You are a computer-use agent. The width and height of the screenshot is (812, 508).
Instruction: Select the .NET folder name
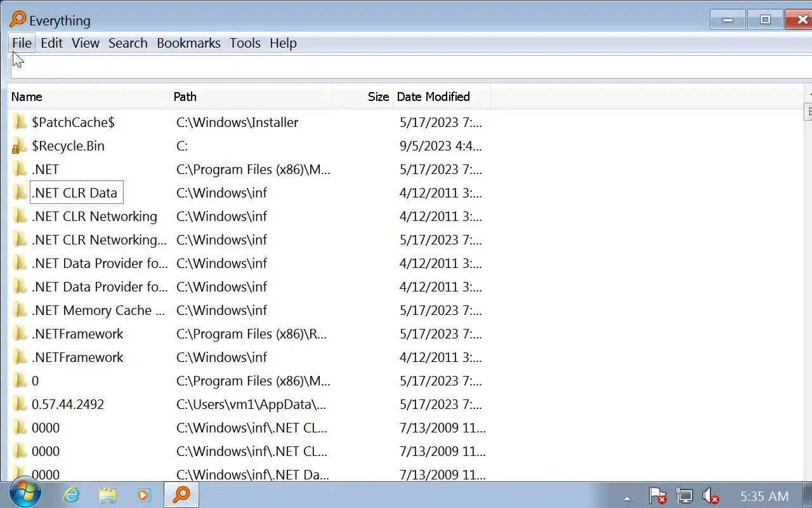tap(45, 170)
